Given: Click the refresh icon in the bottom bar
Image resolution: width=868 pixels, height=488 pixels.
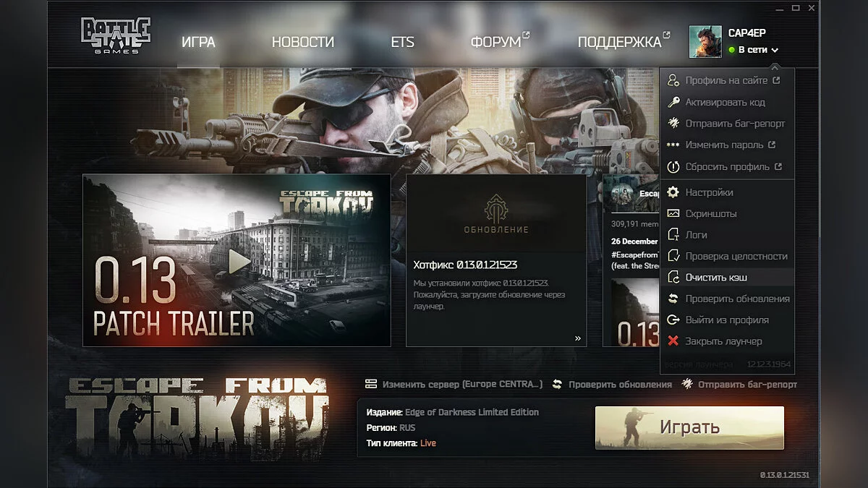Looking at the screenshot, I should pyautogui.click(x=557, y=384).
